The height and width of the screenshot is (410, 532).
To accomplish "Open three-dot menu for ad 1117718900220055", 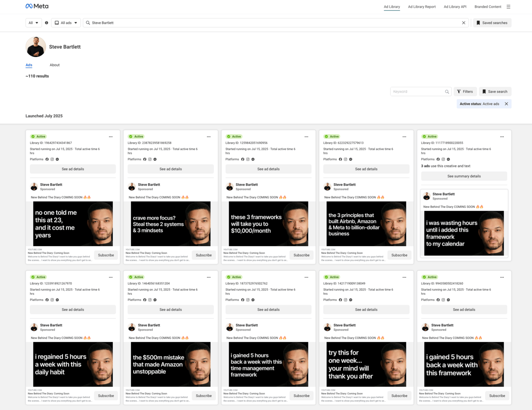I will click(x=502, y=137).
